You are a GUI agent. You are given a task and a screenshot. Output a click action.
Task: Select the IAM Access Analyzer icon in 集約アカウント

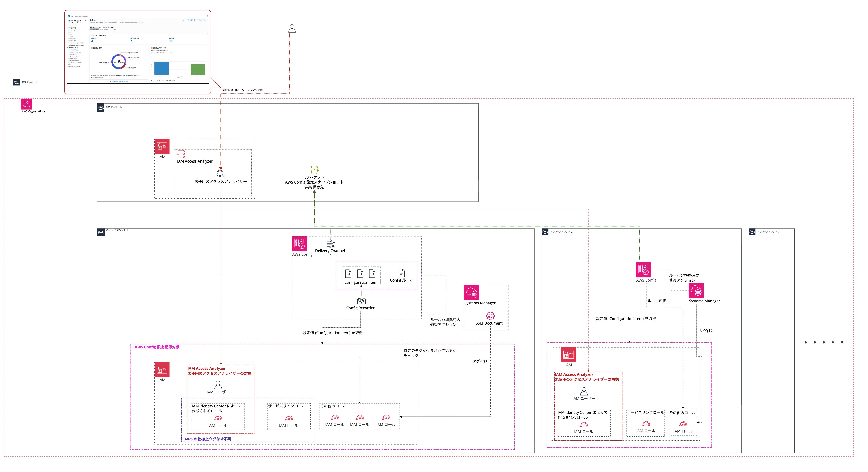181,154
